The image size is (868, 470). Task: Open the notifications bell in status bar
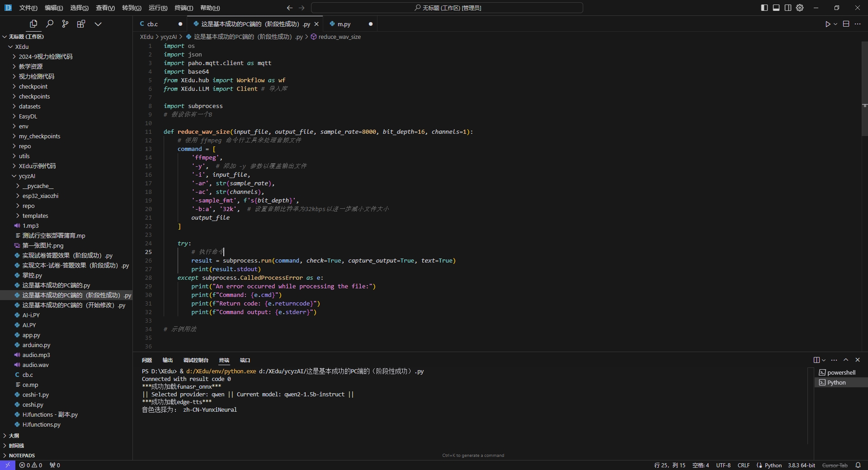click(x=858, y=465)
